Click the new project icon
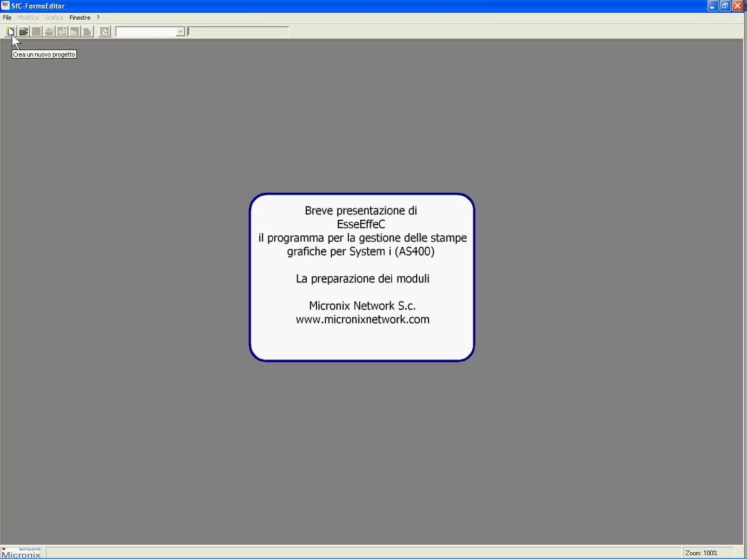747x560 pixels. (11, 32)
